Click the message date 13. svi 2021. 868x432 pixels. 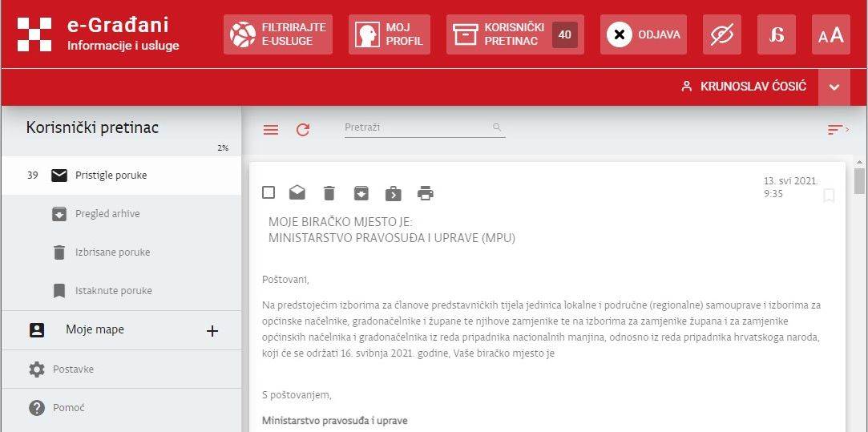pos(790,181)
